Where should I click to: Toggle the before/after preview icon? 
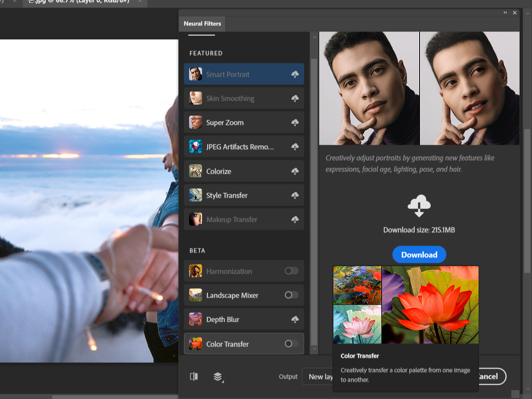(194, 377)
